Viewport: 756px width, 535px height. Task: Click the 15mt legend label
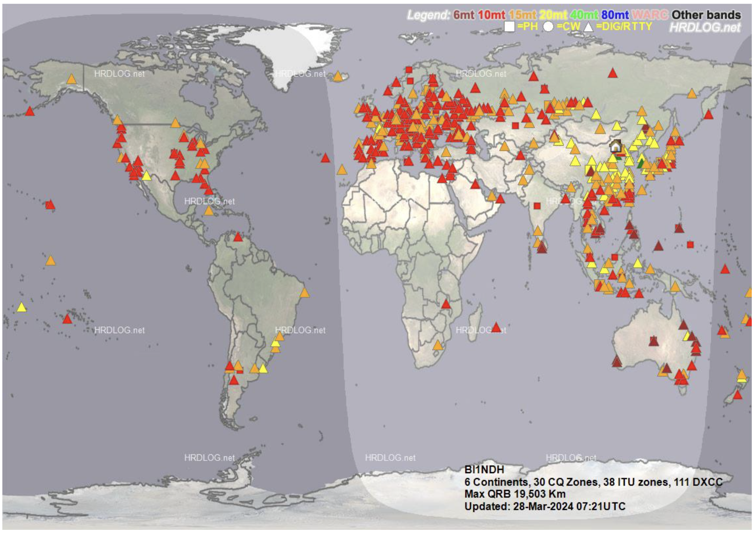coord(522,15)
